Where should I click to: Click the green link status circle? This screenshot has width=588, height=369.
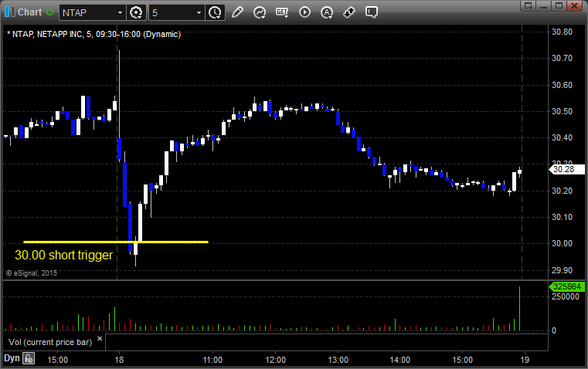49,12
